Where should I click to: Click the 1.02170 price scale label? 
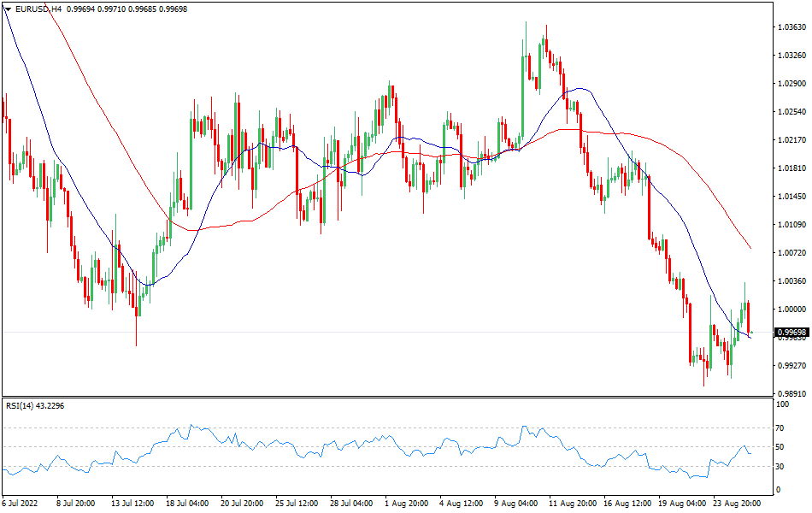click(x=791, y=140)
